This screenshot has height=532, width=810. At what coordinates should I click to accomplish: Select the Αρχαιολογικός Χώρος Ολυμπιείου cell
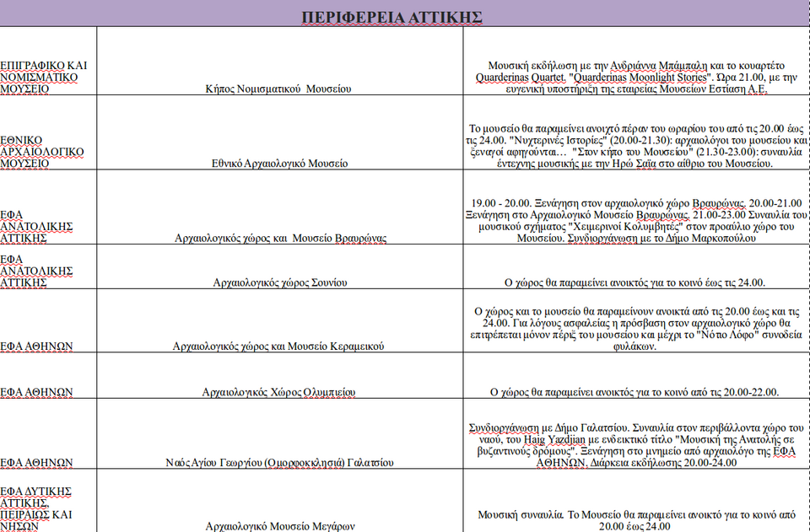coord(279,392)
